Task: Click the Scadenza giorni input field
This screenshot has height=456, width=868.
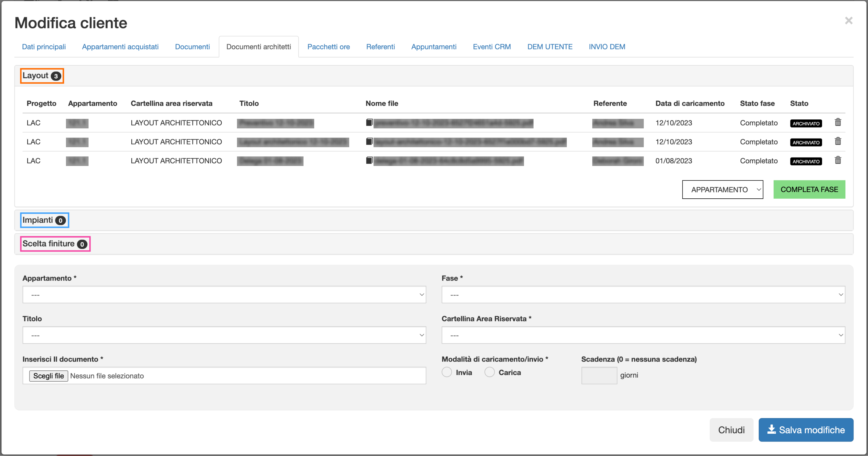Action: pyautogui.click(x=599, y=375)
